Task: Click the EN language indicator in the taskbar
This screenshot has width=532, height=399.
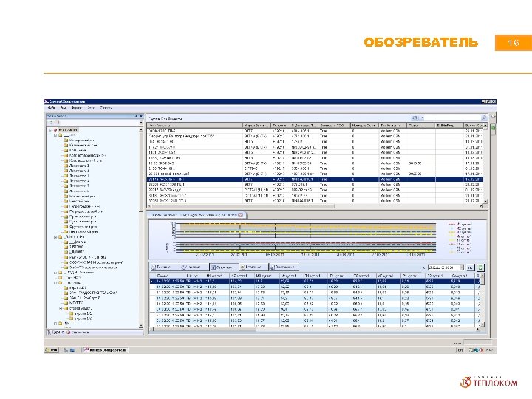Action: (460, 349)
